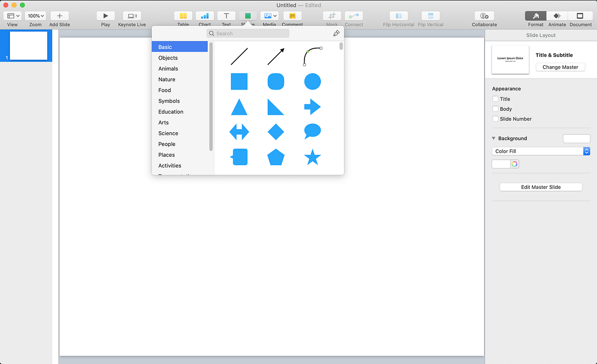Insert the arrow line shape
The width and height of the screenshot is (597, 364).
pyautogui.click(x=276, y=56)
